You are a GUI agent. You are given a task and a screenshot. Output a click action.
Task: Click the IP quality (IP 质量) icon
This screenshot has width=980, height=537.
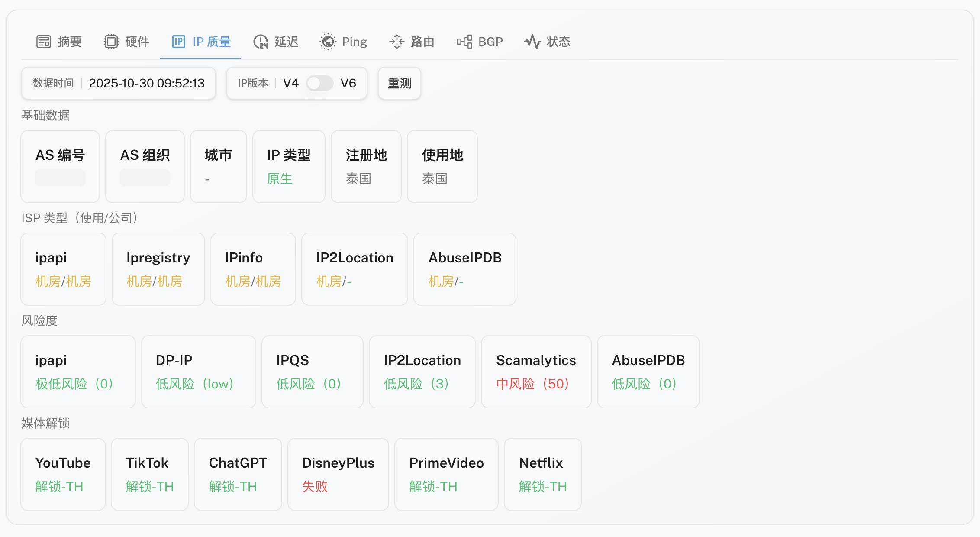click(x=178, y=42)
